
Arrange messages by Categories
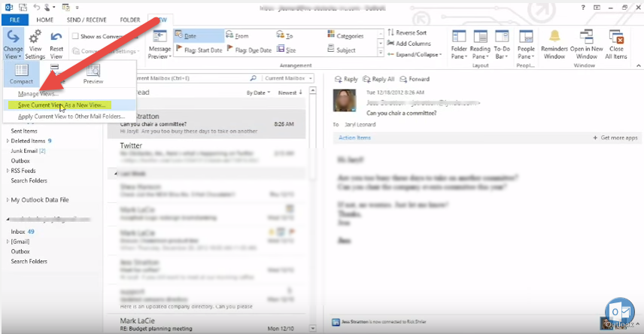pos(345,36)
